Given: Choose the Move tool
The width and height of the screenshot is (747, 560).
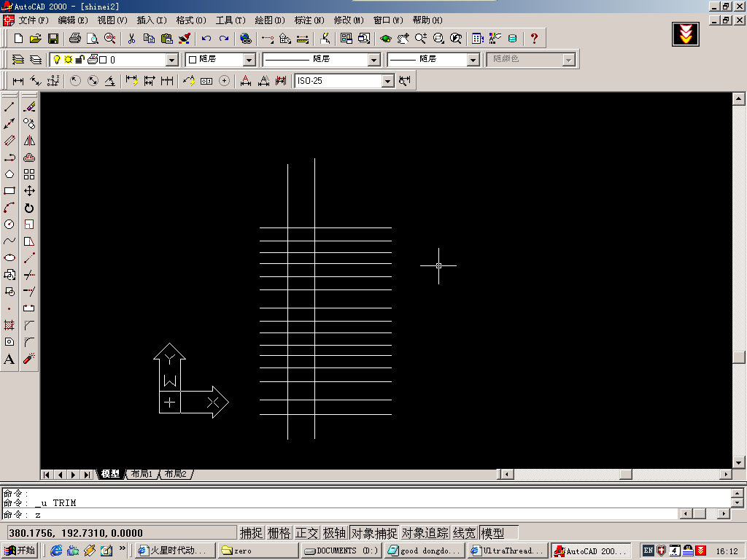Looking at the screenshot, I should [x=29, y=191].
